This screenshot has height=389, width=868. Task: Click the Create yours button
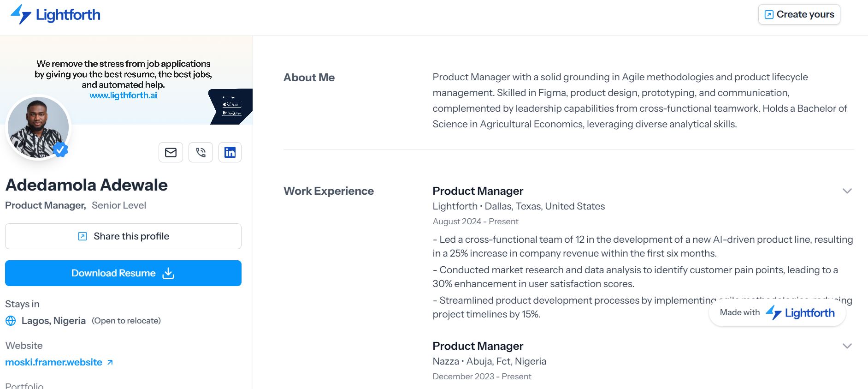click(799, 14)
